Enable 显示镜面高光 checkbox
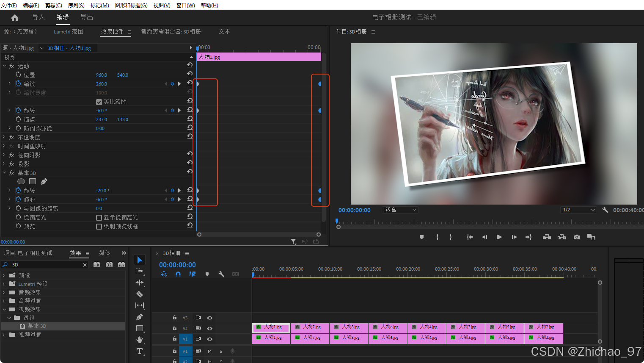644x363 pixels. tap(99, 218)
